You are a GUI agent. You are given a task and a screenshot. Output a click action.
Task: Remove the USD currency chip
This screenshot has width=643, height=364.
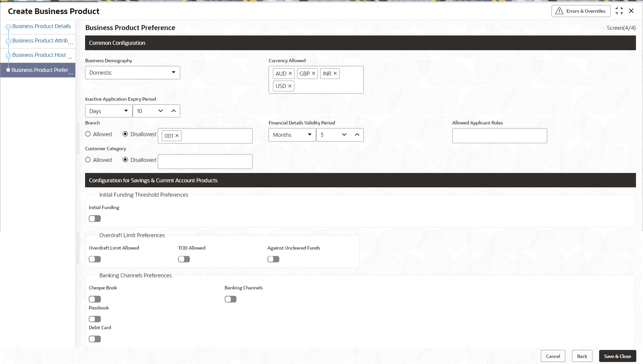tap(290, 86)
